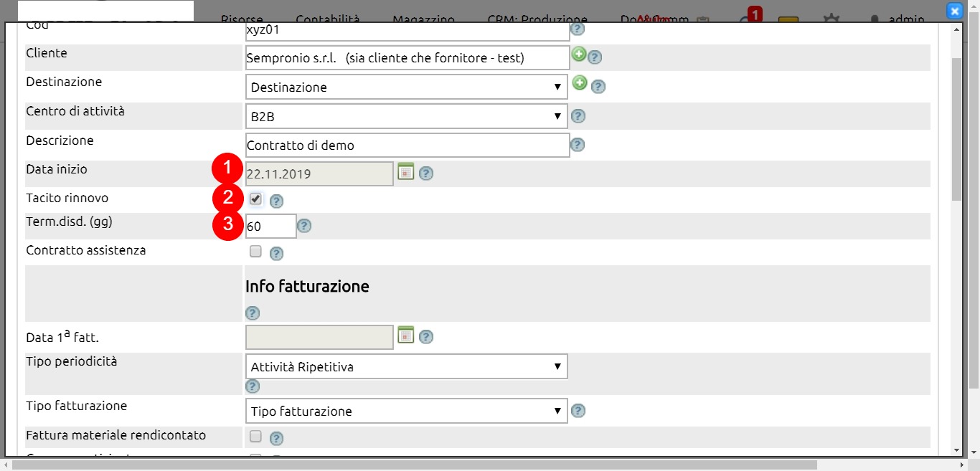Screen dimensions: 980x471
Task: Open help icon beside Descrizione field
Action: (577, 145)
